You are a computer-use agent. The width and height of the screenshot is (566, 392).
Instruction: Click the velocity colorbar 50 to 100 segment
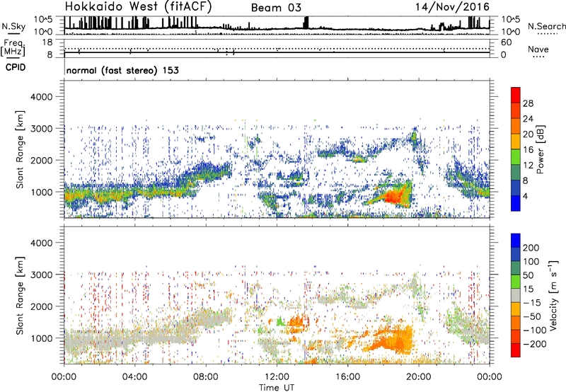click(x=516, y=268)
